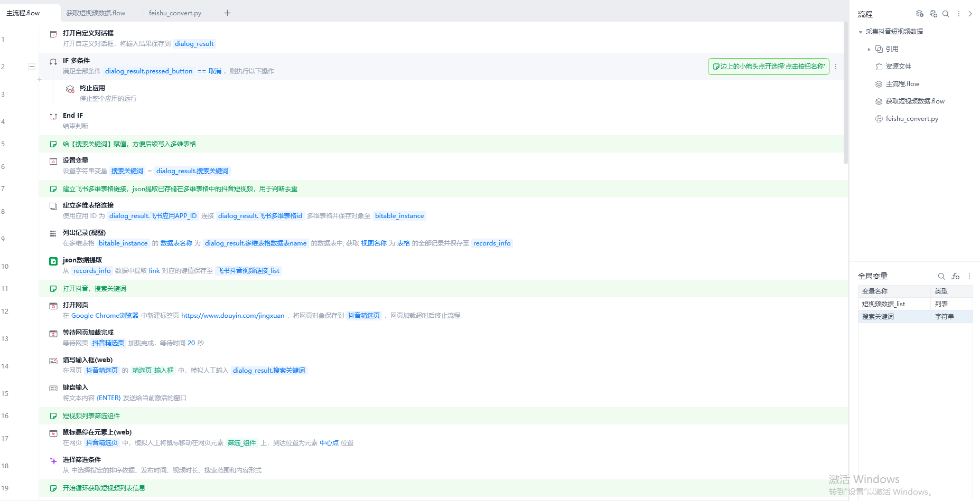Image resolution: width=980 pixels, height=501 pixels.
Task: Click the search icon in the 流程 panel header
Action: tap(946, 14)
